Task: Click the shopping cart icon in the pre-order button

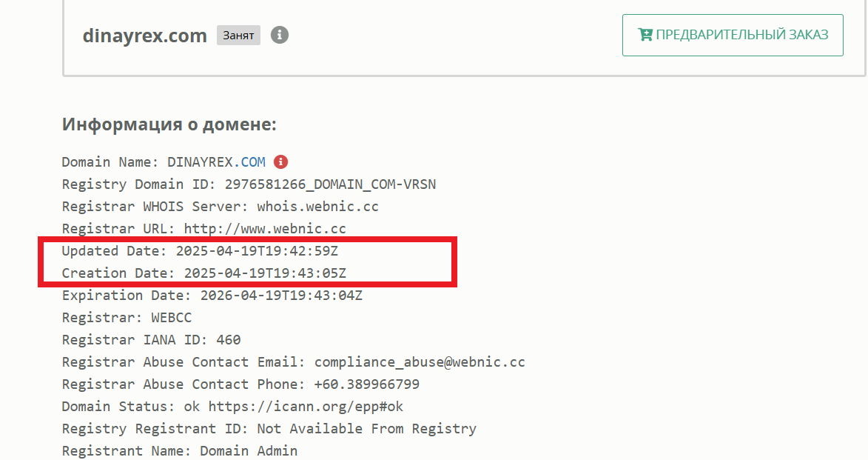Action: [x=645, y=35]
